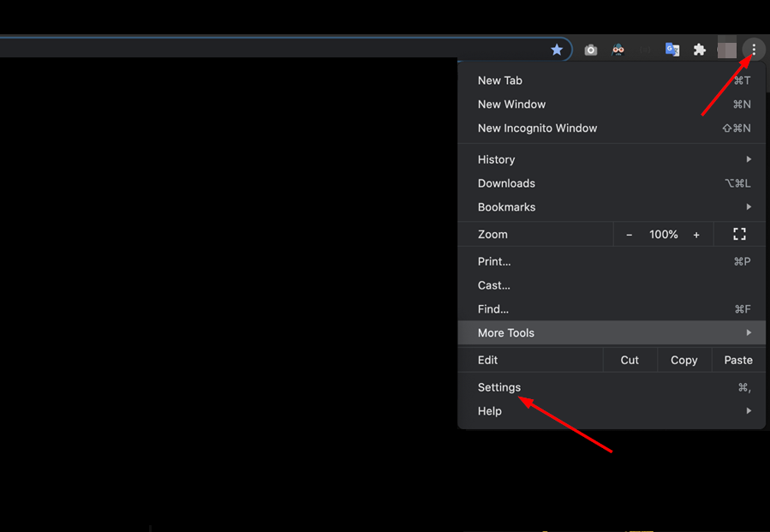The image size is (770, 532).
Task: Choose Cast… from the menu
Action: tap(612, 285)
